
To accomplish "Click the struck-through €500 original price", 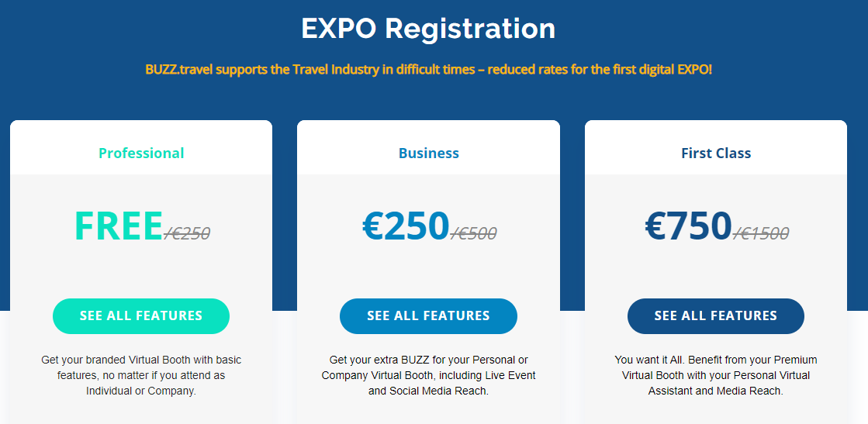I will [x=474, y=233].
